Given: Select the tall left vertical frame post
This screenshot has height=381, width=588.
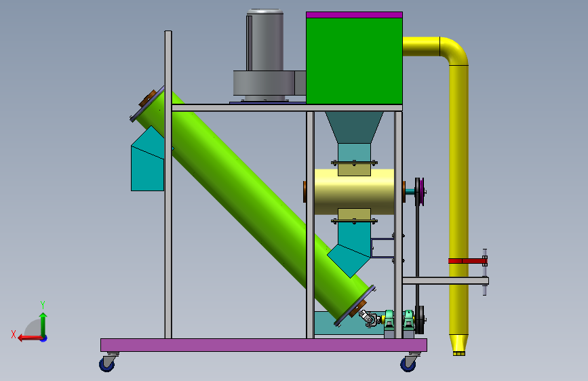Looking at the screenshot, I should click(x=168, y=184).
